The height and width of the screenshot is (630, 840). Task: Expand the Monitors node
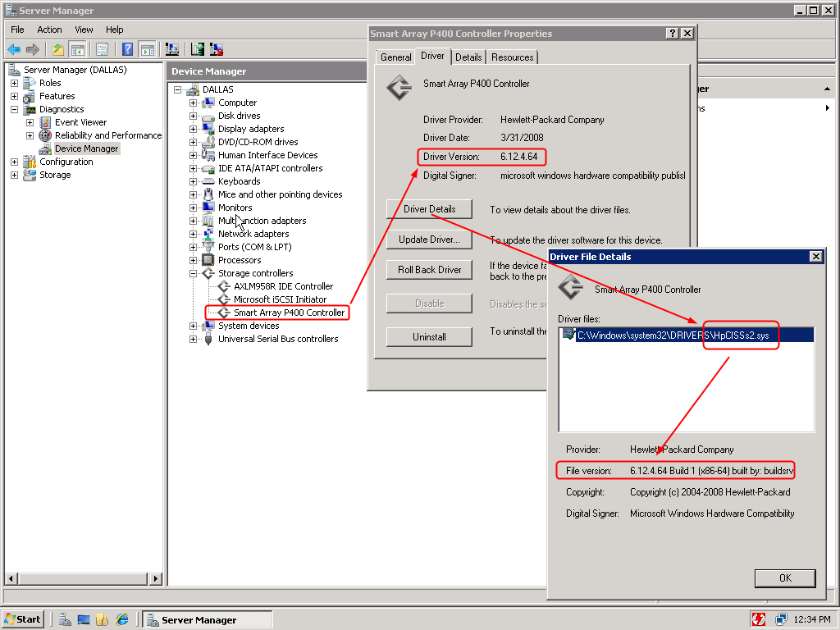click(x=193, y=208)
